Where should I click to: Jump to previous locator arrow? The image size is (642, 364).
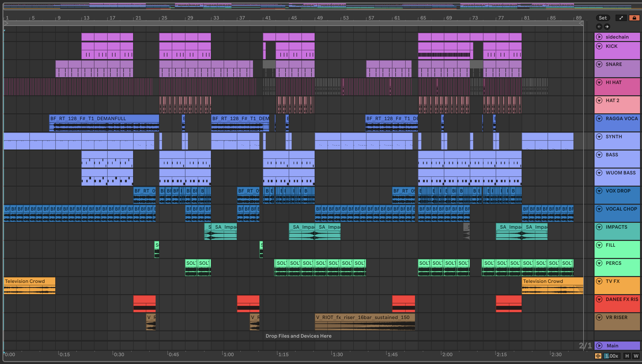(599, 26)
